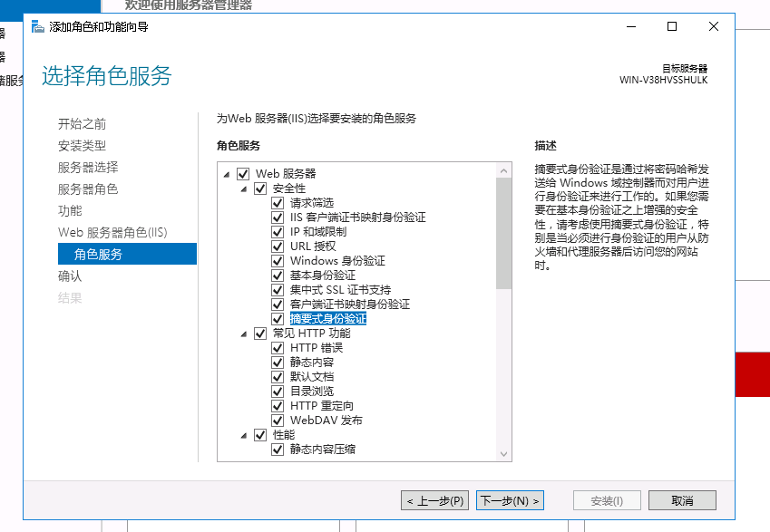770x532 pixels.
Task: Click the wizard icon in title bar
Action: 38,26
